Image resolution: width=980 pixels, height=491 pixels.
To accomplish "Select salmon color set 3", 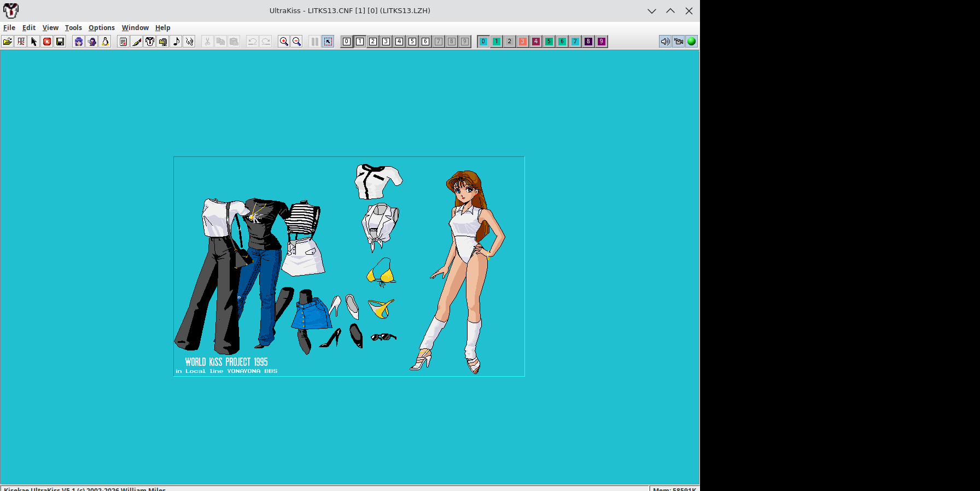I will tap(523, 42).
